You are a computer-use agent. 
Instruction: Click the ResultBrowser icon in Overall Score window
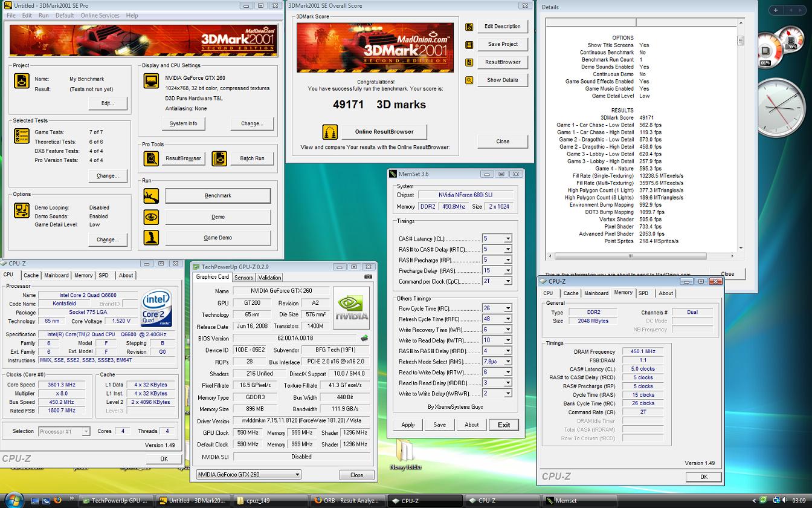coord(469,62)
